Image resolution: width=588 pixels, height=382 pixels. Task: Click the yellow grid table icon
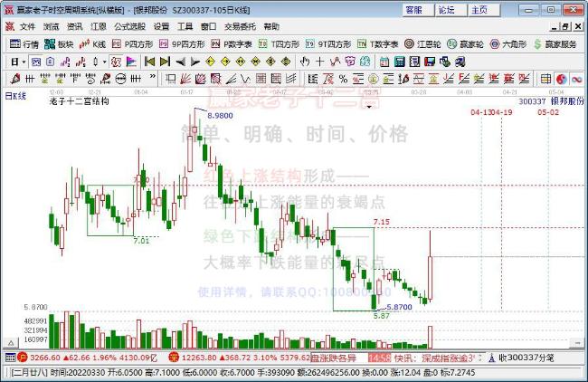point(546,79)
